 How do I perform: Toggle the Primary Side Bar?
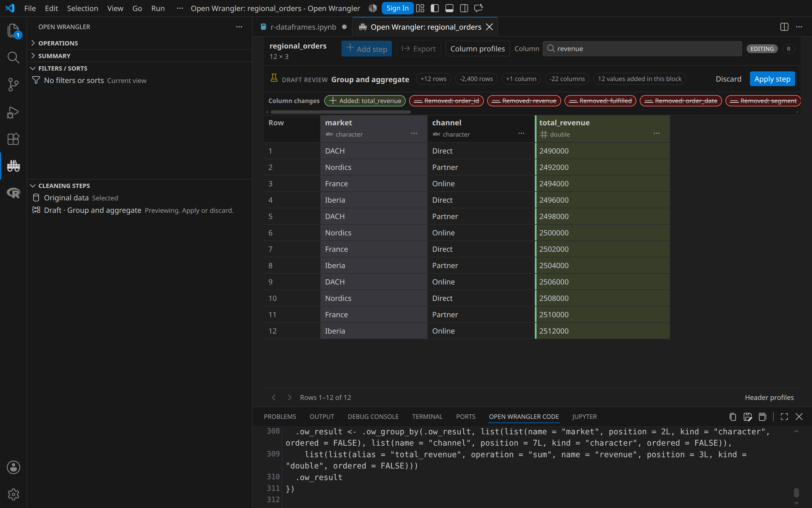(x=434, y=8)
